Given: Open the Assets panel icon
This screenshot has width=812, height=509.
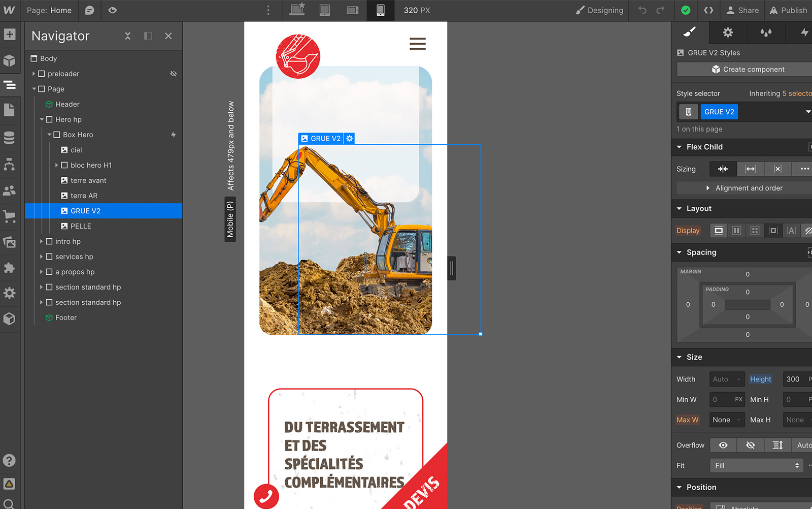Looking at the screenshot, I should 10,242.
